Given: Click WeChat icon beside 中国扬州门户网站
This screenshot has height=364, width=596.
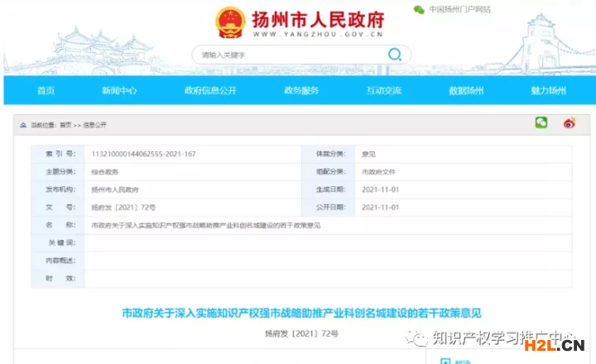Looking at the screenshot, I should pos(420,10).
